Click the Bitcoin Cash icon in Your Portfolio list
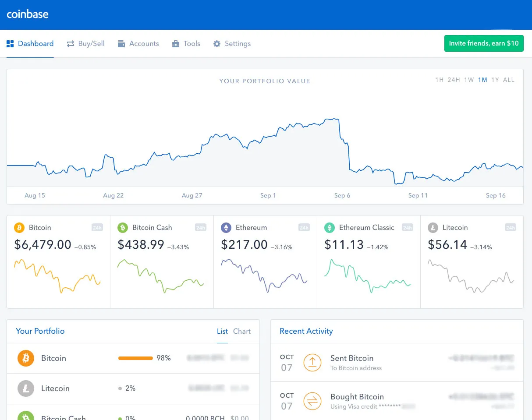The width and height of the screenshot is (532, 420). (26, 415)
